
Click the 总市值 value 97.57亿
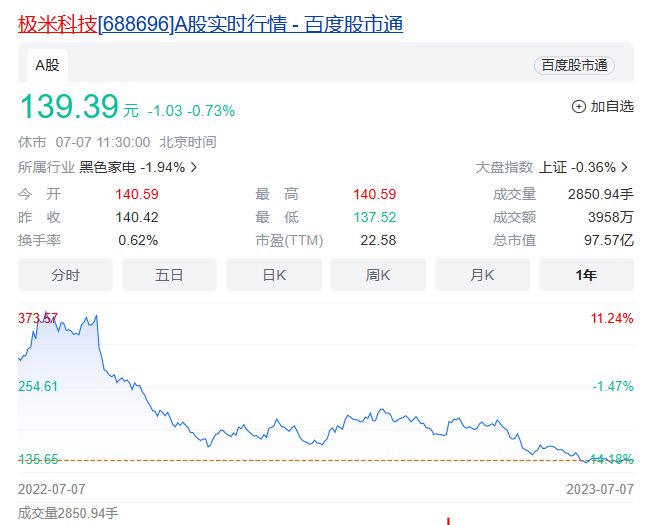[x=609, y=241]
